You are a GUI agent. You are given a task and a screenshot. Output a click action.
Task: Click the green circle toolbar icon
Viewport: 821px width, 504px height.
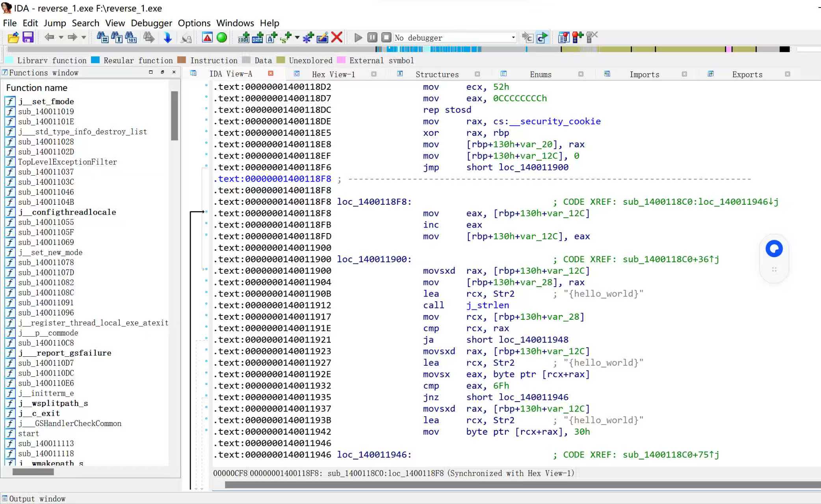tap(222, 37)
